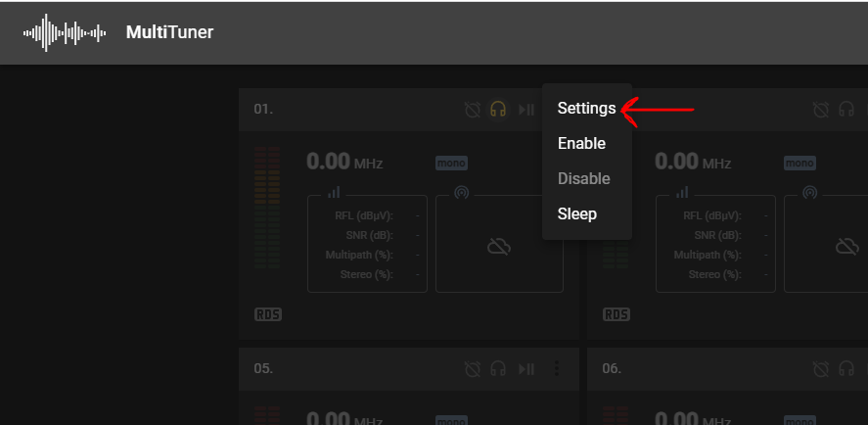Choose Enable from the tuner menu
Viewport: 868px width, 425px height.
(581, 144)
